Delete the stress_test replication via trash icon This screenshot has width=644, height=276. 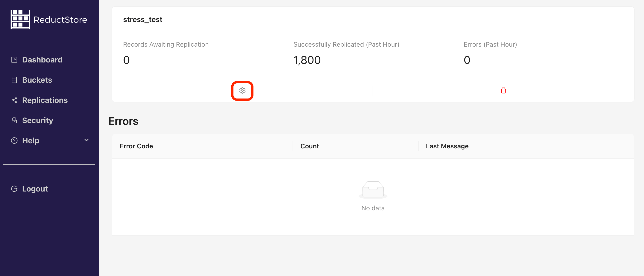503,91
